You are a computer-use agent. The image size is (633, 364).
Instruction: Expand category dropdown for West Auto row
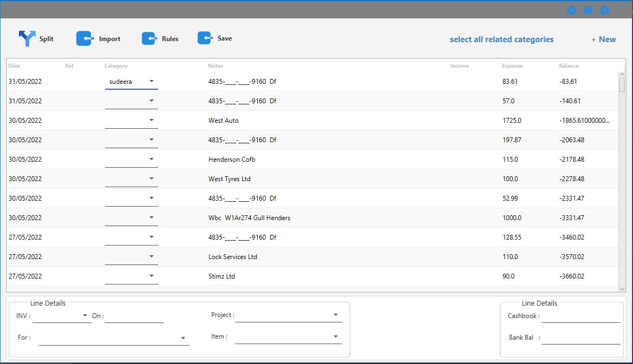(x=152, y=121)
